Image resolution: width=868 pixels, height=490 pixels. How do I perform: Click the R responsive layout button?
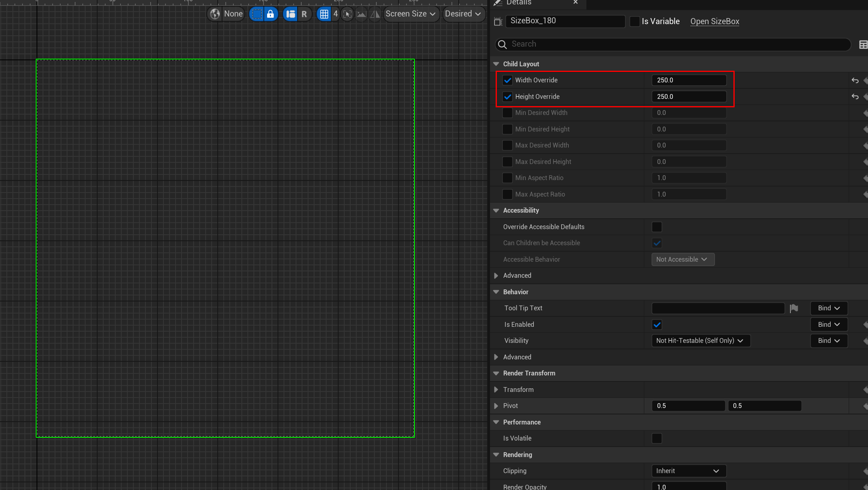(x=304, y=14)
